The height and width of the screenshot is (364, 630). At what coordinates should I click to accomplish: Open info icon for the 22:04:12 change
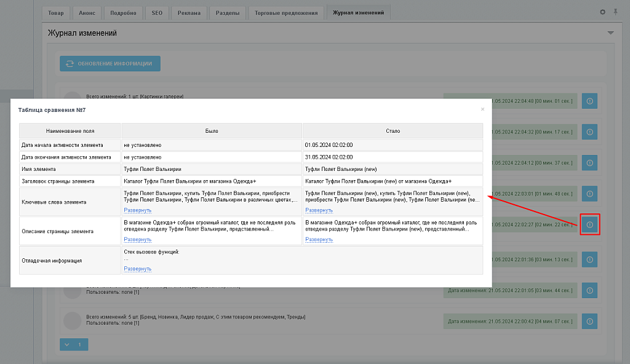(x=589, y=163)
